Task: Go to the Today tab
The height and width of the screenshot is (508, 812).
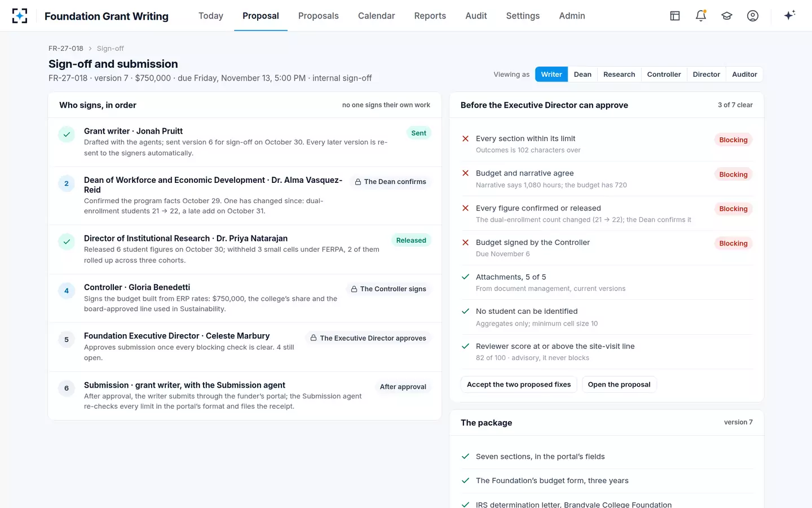Action: (211, 16)
